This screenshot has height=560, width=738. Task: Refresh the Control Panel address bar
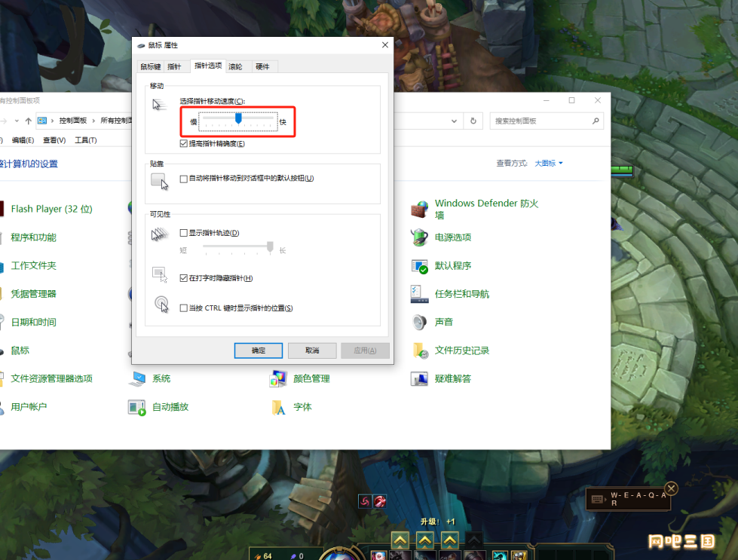click(473, 121)
